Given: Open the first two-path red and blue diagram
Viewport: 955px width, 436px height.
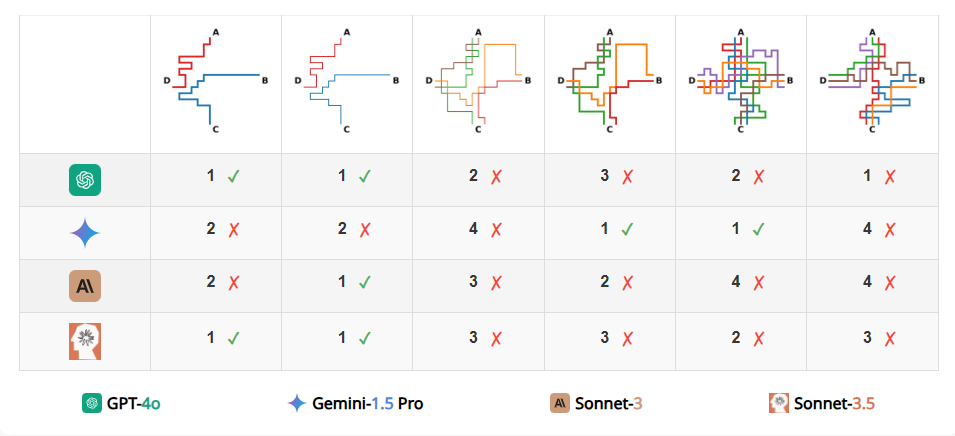Looking at the screenshot, I should click(x=216, y=80).
